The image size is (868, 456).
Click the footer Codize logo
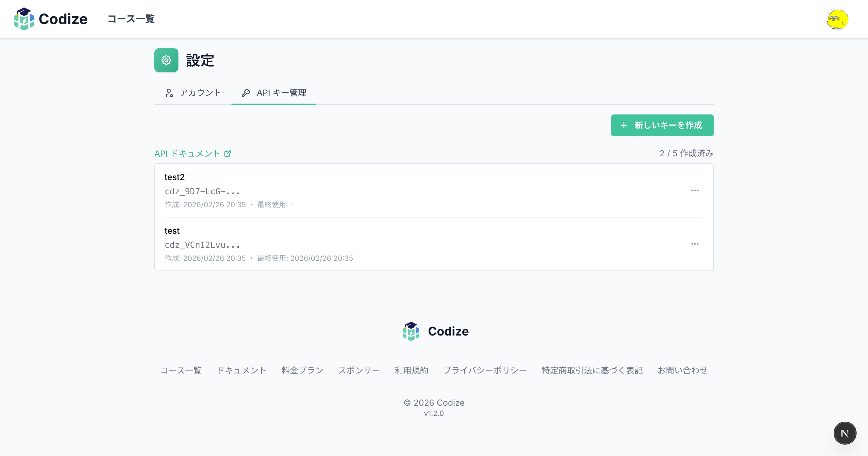point(435,331)
